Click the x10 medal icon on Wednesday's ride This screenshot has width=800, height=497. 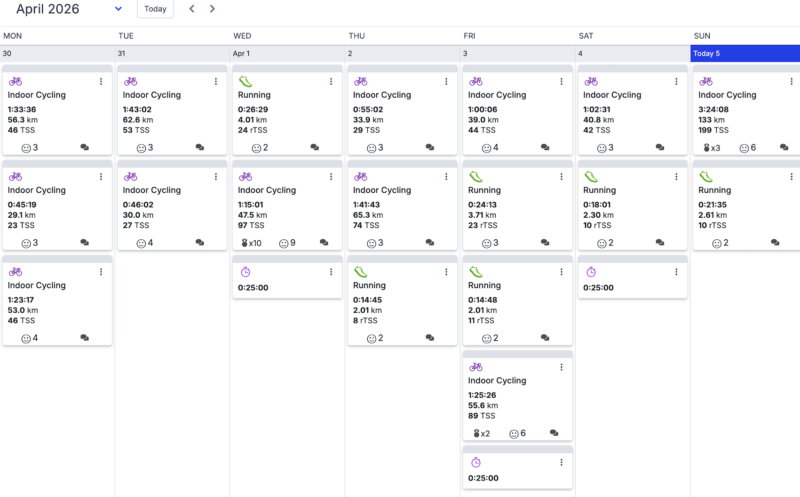[245, 243]
